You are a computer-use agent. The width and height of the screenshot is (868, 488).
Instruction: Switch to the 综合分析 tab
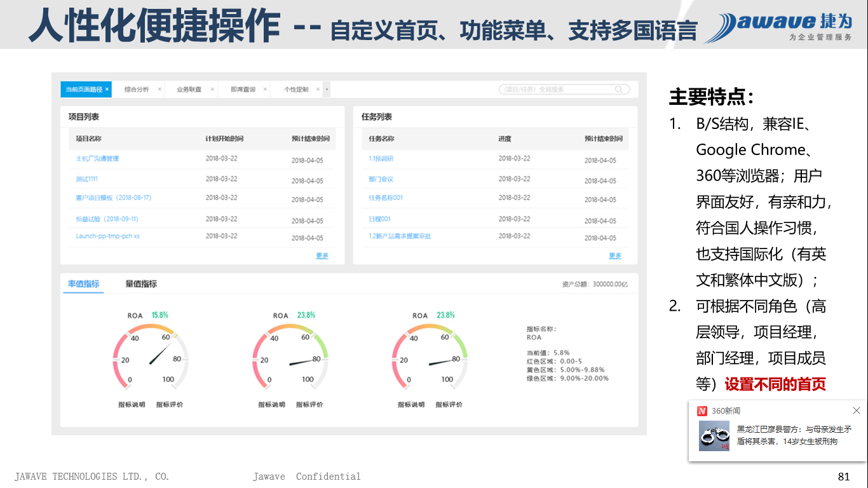tap(137, 90)
